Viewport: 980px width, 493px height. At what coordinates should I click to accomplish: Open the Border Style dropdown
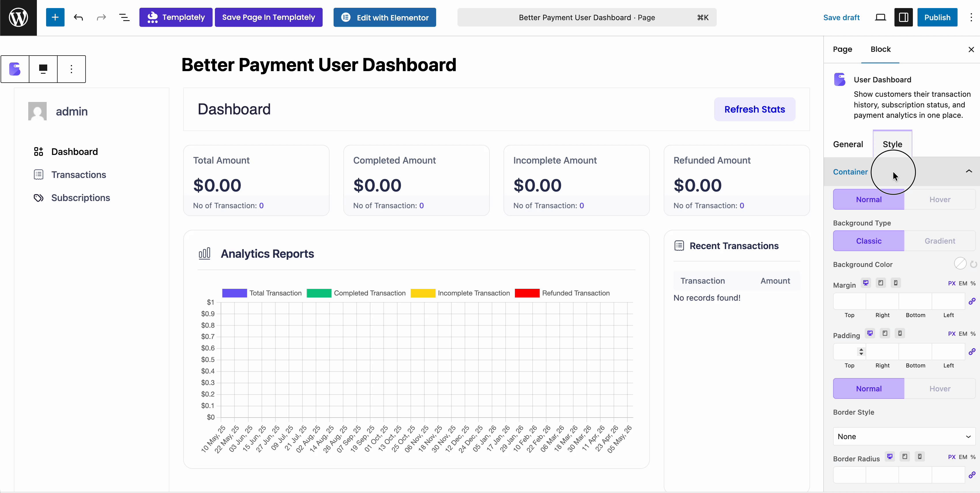(x=904, y=436)
